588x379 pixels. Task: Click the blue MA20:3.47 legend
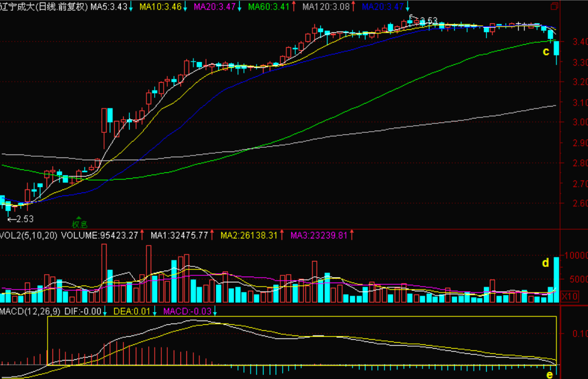click(383, 7)
